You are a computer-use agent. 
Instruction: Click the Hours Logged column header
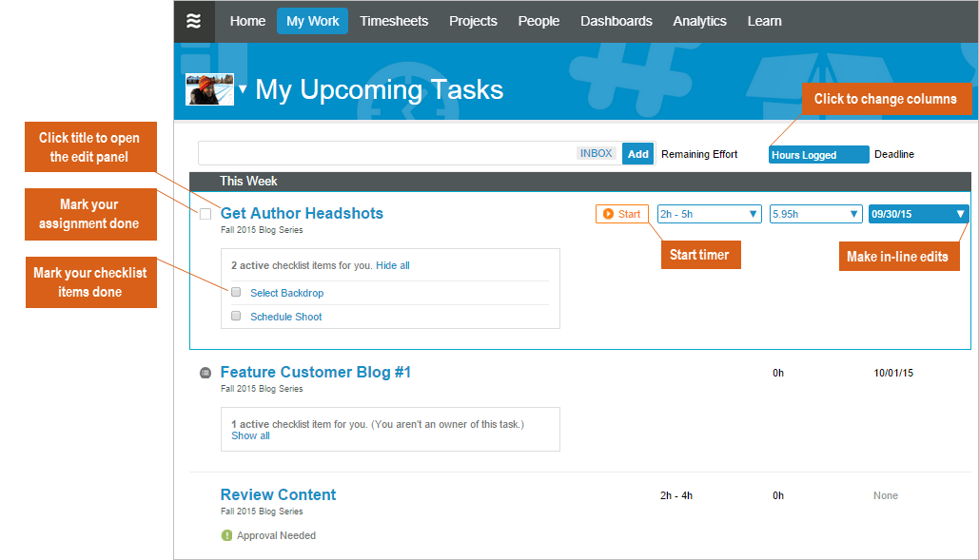[818, 155]
